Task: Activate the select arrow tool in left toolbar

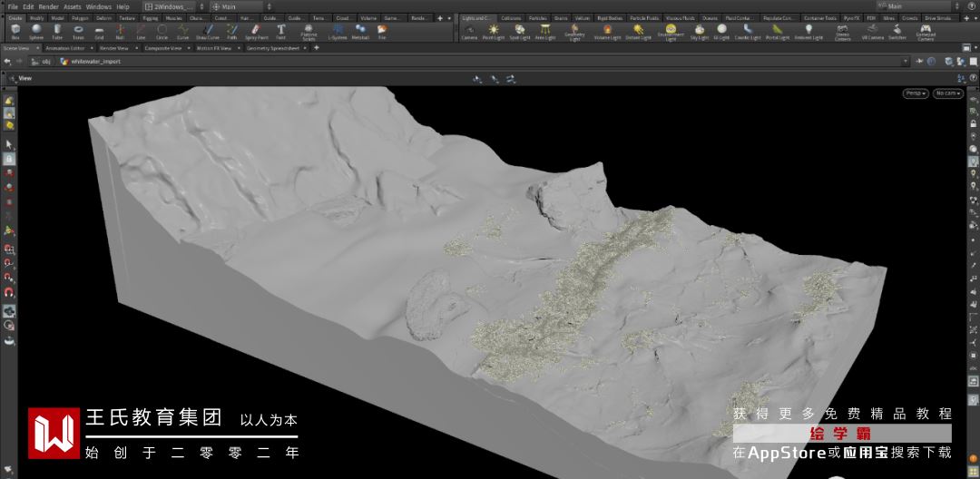Action: click(x=9, y=144)
